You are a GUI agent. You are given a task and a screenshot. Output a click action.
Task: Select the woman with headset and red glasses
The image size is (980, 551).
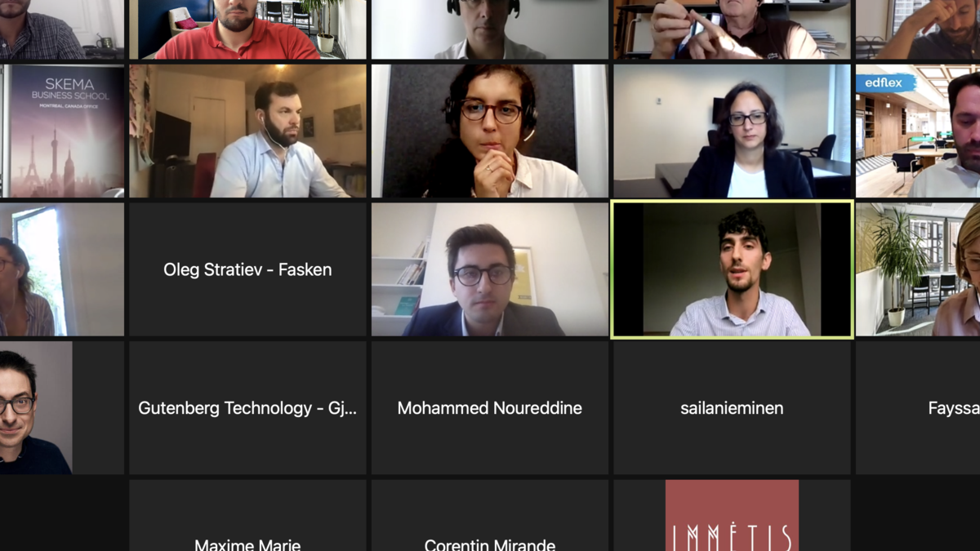pos(490,131)
